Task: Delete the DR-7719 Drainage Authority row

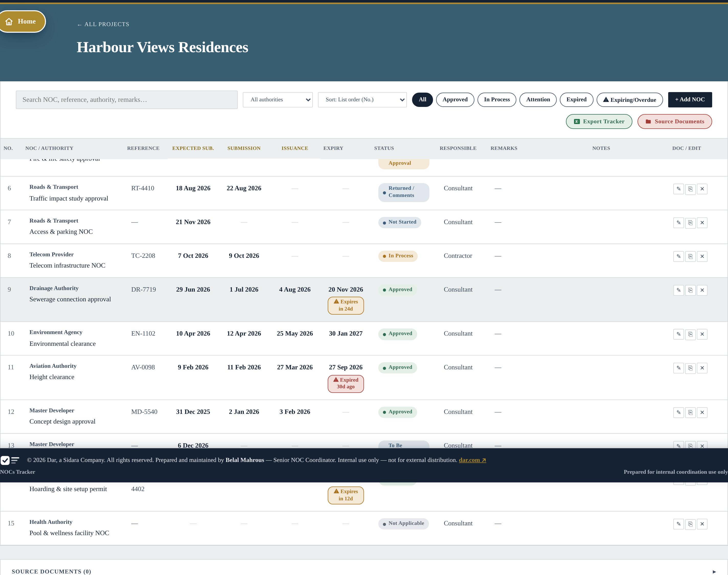Action: pos(702,290)
